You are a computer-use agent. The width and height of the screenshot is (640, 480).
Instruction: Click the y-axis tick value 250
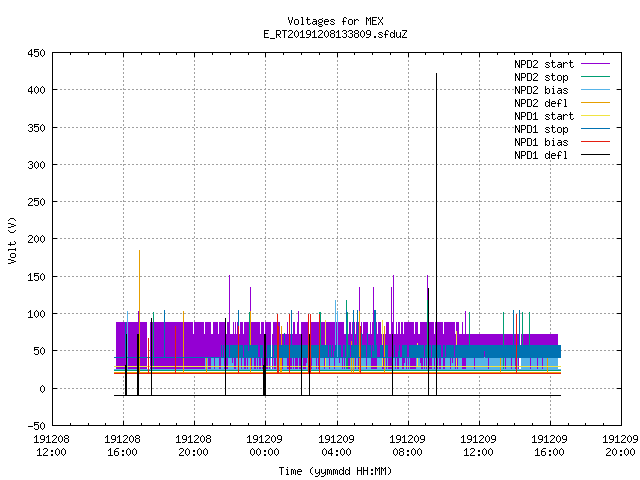click(36, 202)
